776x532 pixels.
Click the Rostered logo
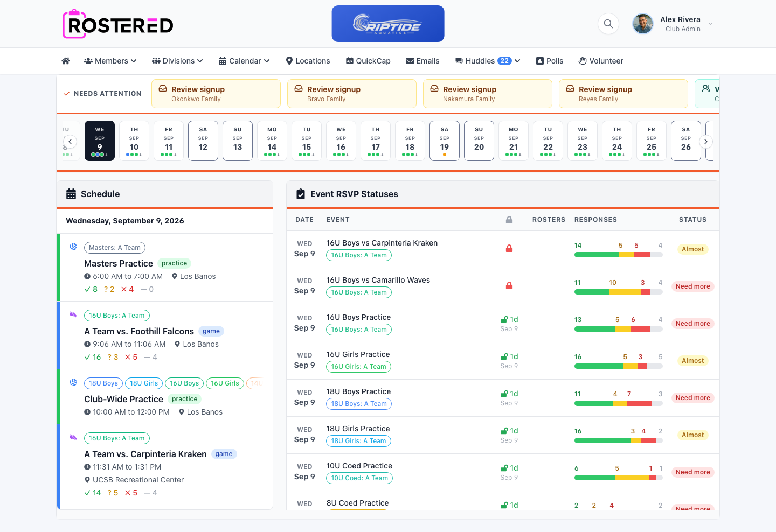[x=118, y=24]
